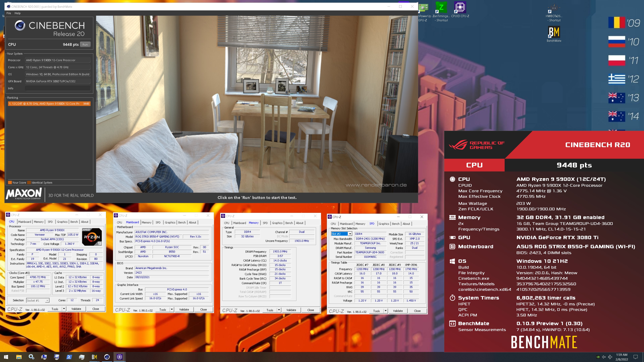Viewport: 644px width, 362px height.
Task: Click the CPU-Z SPD window title icon
Action: (330, 217)
